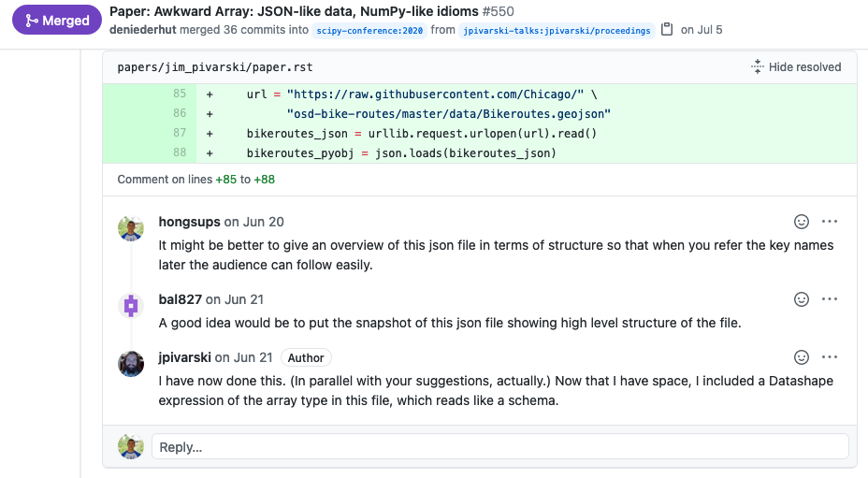Open bal827's purple identicon avatar
Viewport: 868px width, 478px height.
coord(131,306)
